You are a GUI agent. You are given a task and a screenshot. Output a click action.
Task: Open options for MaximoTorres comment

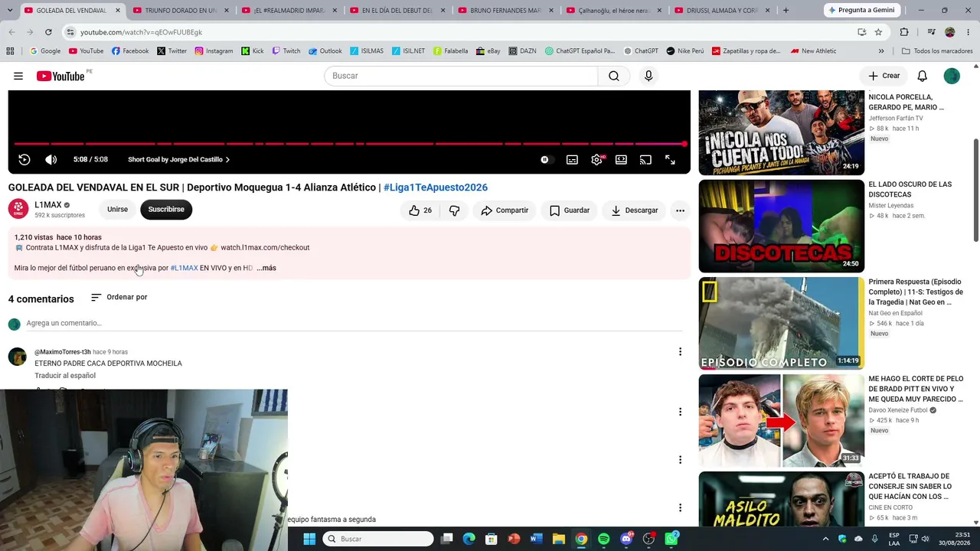(x=680, y=352)
